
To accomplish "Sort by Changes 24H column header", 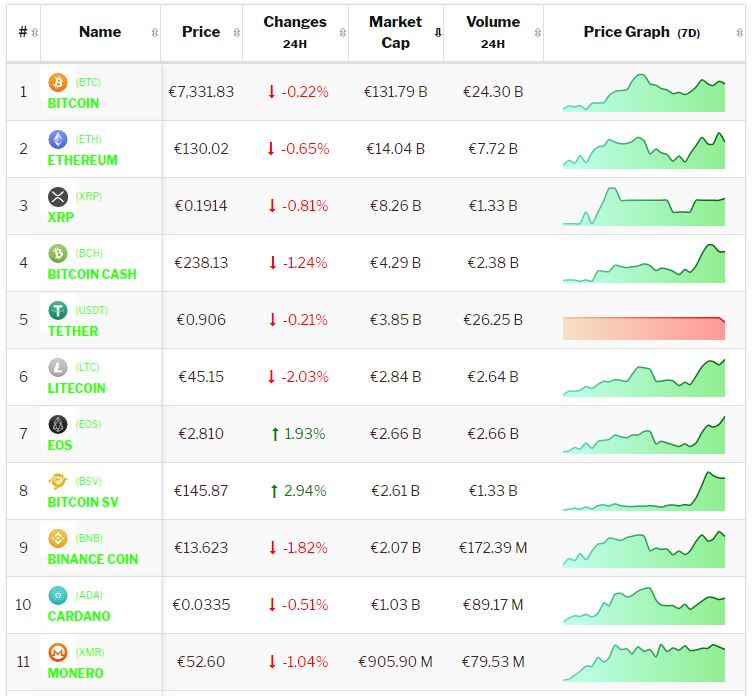I will pos(295,32).
